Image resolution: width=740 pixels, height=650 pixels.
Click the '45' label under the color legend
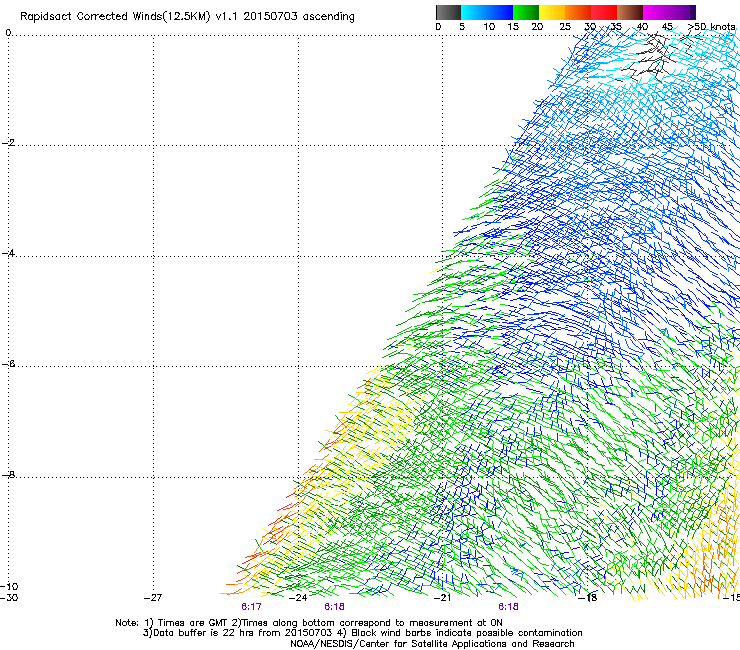(667, 27)
